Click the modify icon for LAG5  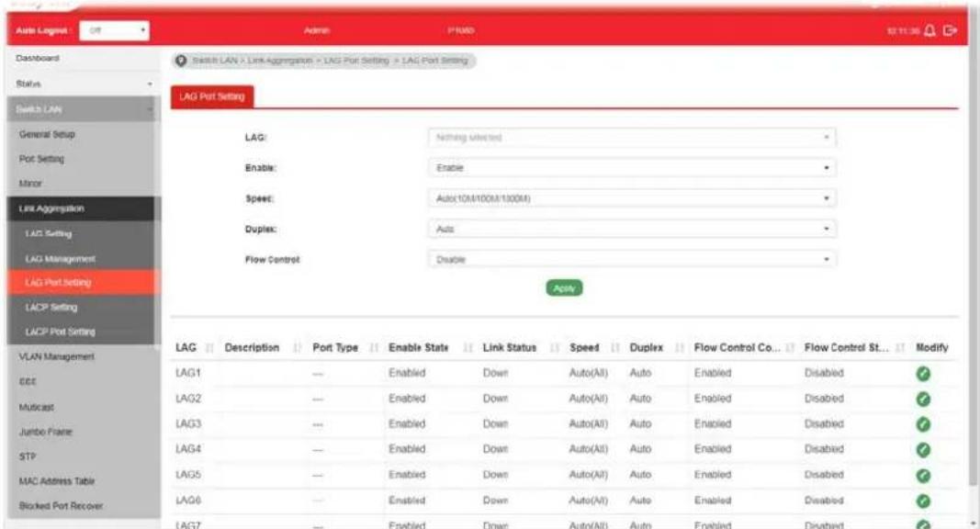922,475
